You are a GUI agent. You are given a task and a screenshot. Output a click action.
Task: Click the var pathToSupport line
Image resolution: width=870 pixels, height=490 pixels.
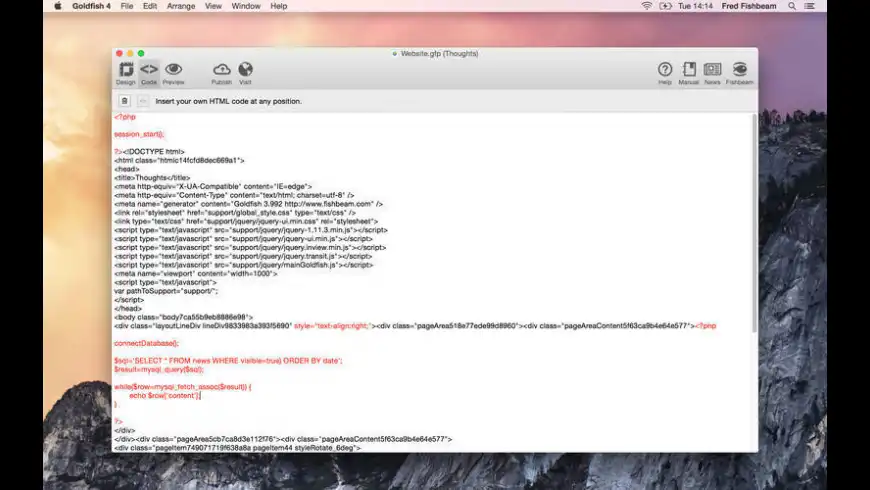pos(166,291)
